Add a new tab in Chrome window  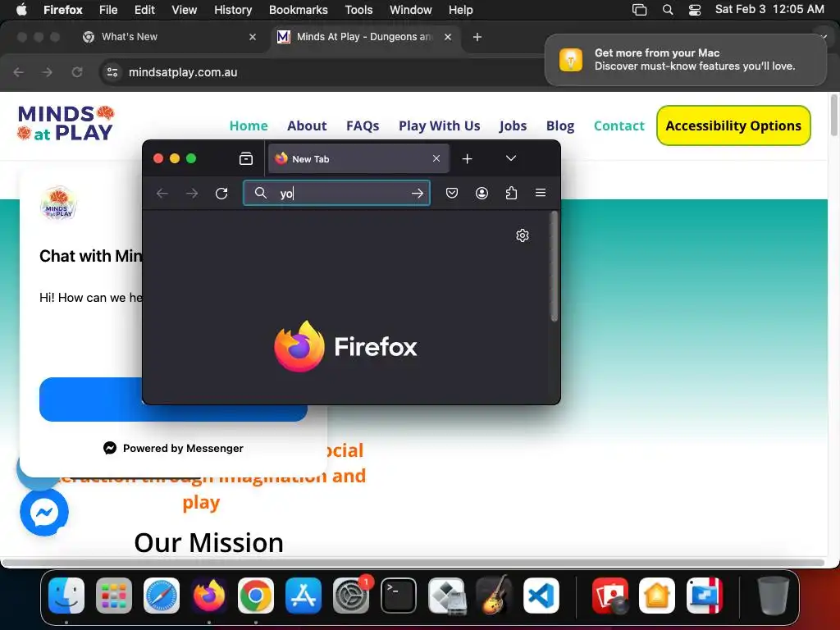(x=477, y=37)
